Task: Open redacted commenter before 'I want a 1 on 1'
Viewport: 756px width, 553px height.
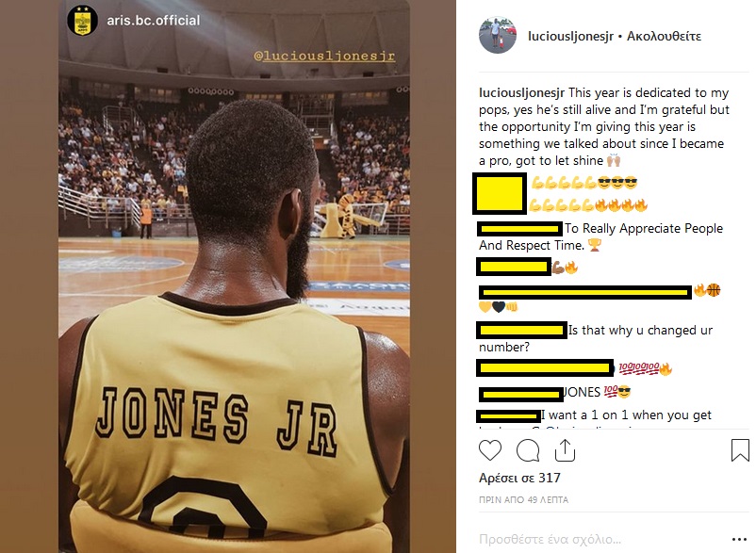Action: (508, 415)
